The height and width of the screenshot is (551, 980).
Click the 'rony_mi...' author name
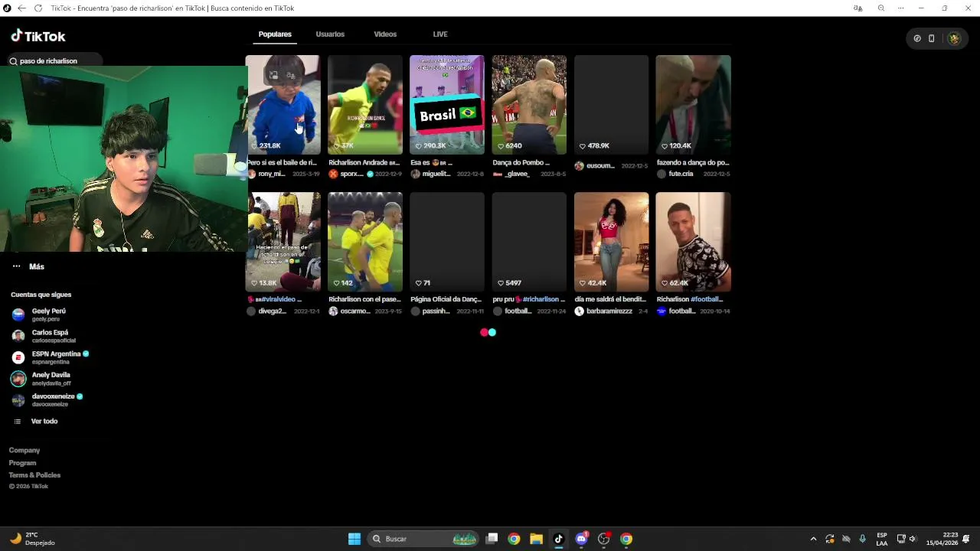[x=272, y=174]
